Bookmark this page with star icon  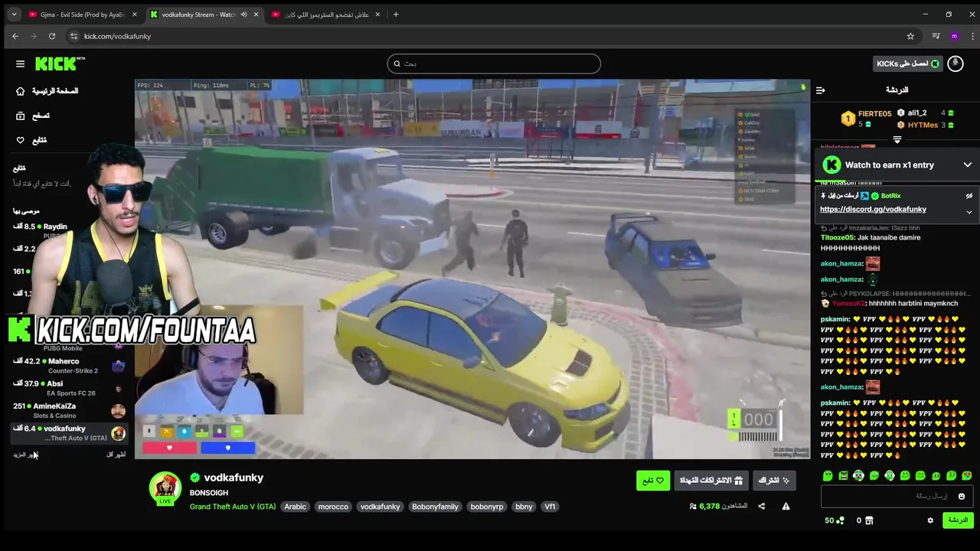pyautogui.click(x=910, y=36)
